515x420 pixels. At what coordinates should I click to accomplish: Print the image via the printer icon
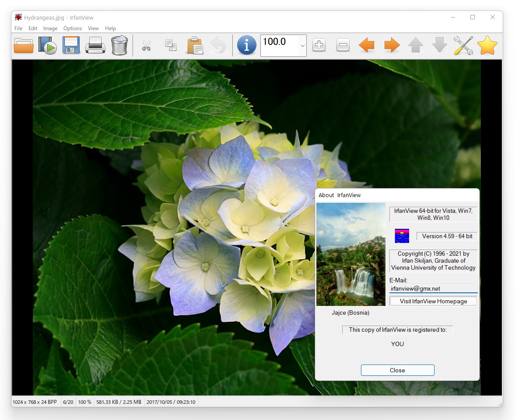click(95, 45)
